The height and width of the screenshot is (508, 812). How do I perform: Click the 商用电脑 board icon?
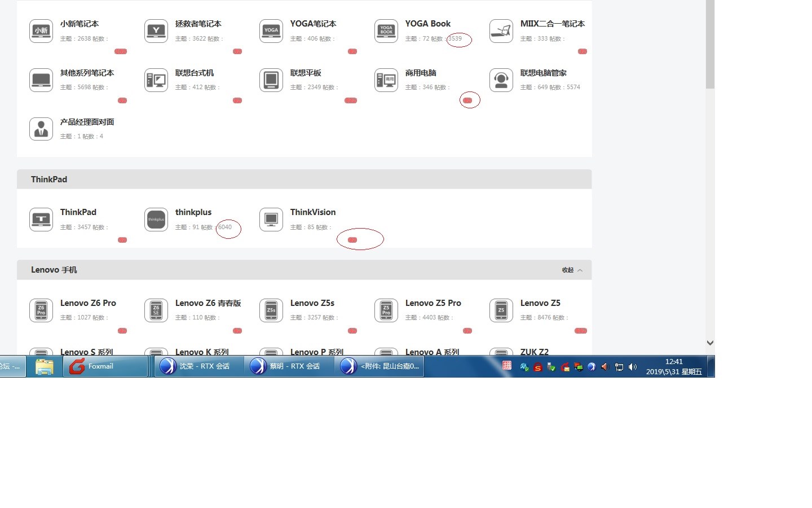[386, 80]
